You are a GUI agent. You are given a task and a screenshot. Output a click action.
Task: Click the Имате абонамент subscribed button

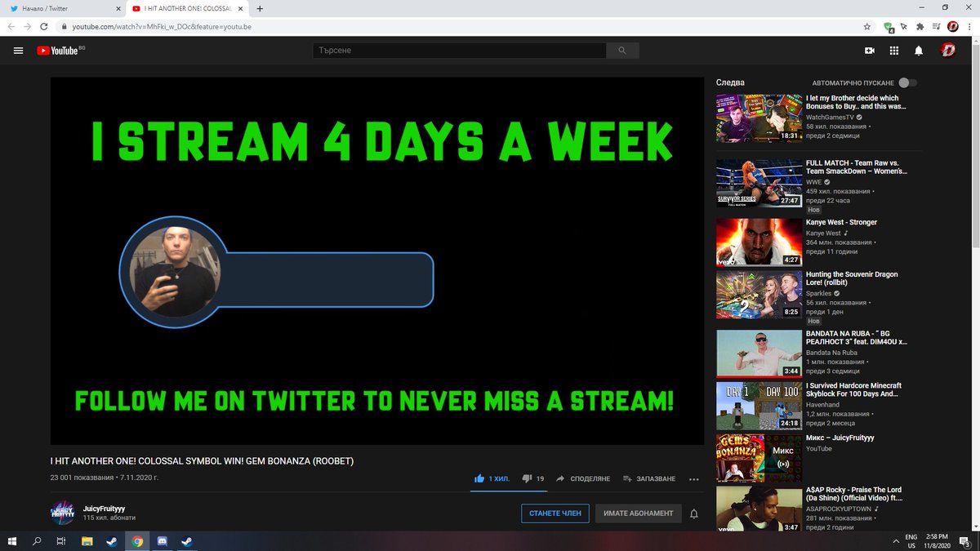click(639, 513)
